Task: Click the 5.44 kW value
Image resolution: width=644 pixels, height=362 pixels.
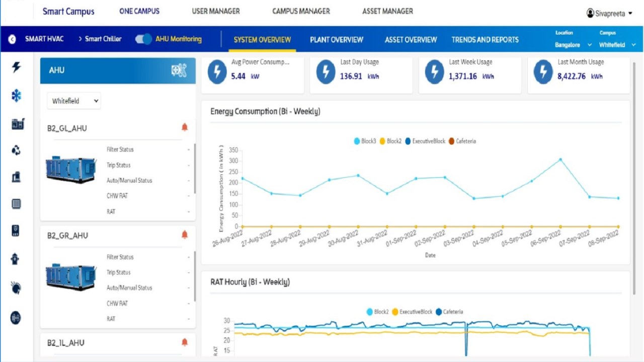Action: point(238,76)
